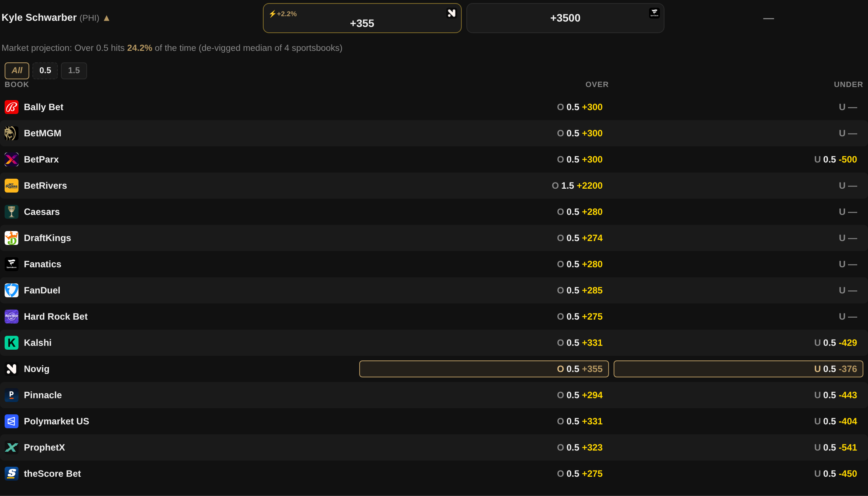Click the theScore Bet logo icon

(x=12, y=474)
